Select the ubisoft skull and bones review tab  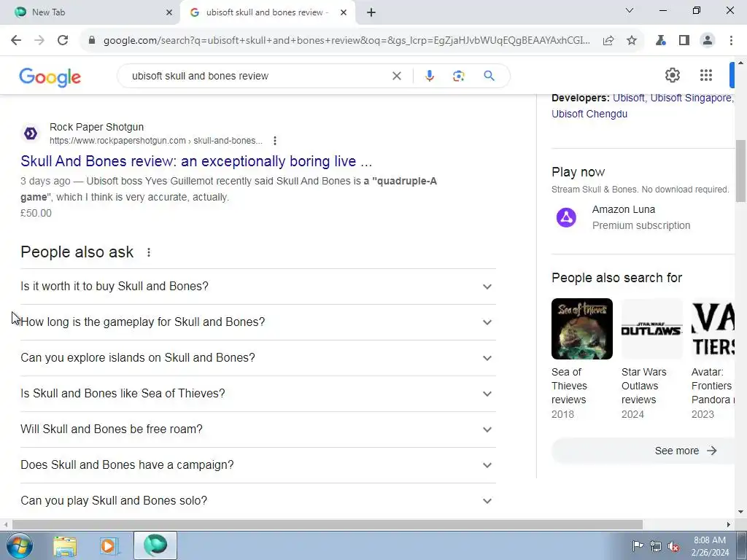click(x=268, y=12)
